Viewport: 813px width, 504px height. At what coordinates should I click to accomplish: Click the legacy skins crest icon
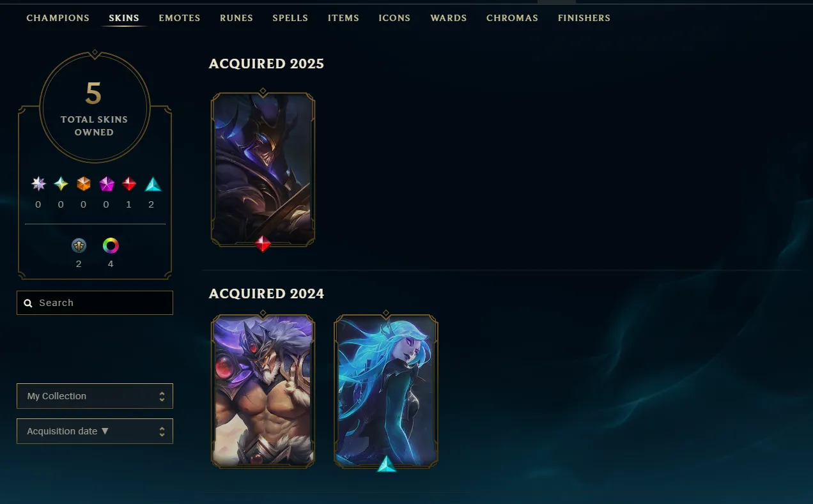click(x=79, y=246)
